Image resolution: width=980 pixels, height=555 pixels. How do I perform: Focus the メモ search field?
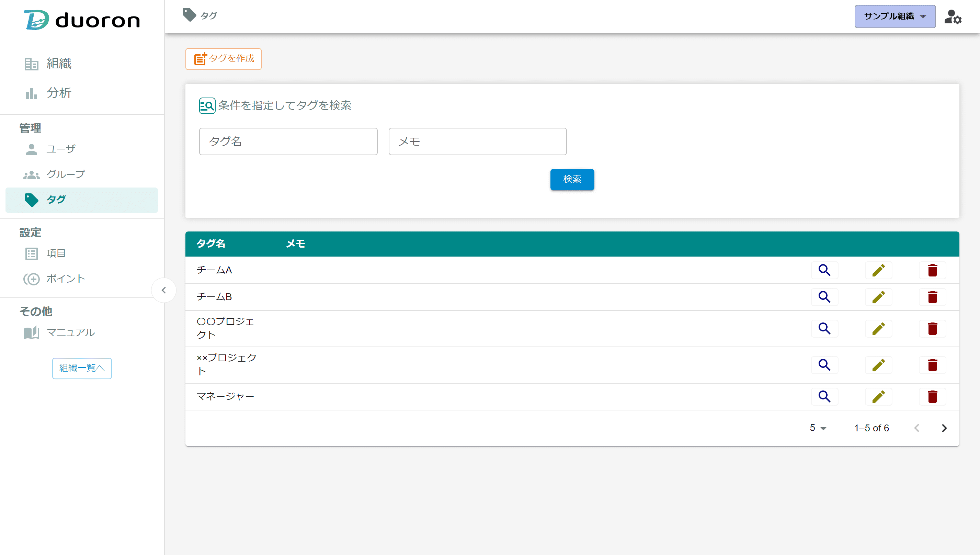477,141
